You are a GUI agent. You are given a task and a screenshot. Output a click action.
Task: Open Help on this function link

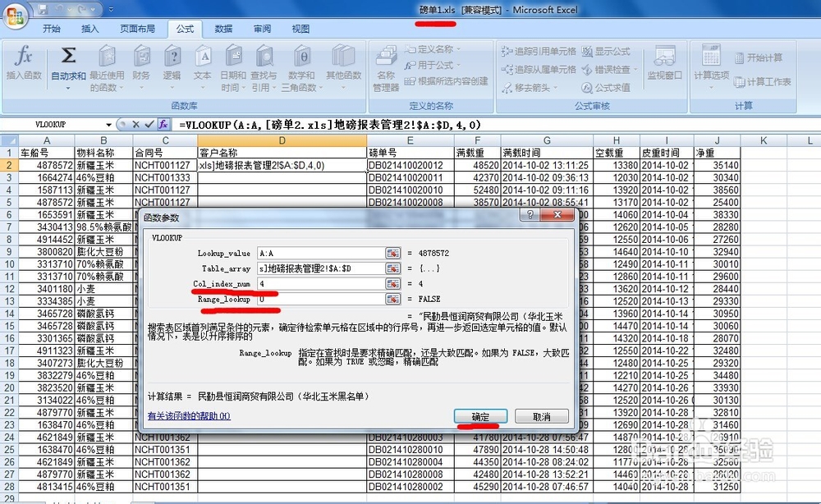pyautogui.click(x=189, y=416)
